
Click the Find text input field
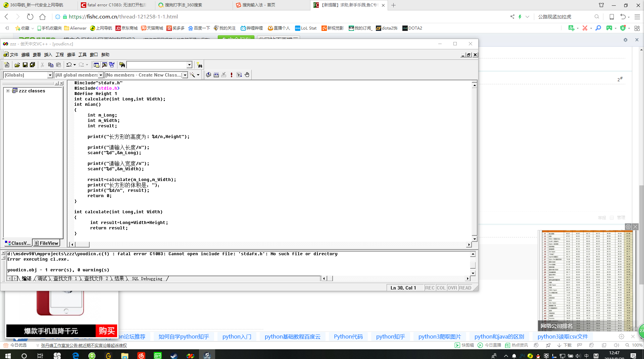pyautogui.click(x=156, y=65)
